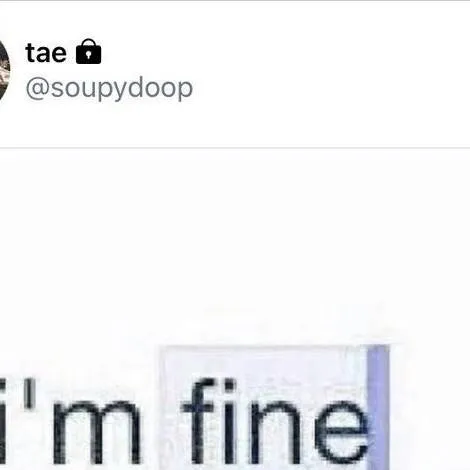Screen dimensions: 470x470
Task: Click blank image area above "i'm fine"
Action: tap(235, 240)
